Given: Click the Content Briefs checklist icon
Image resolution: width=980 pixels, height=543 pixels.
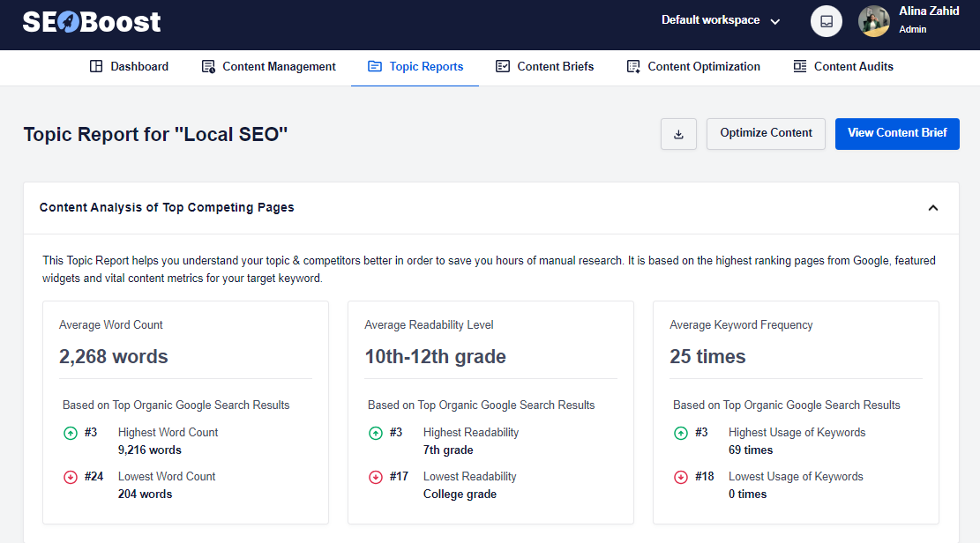Looking at the screenshot, I should 503,66.
